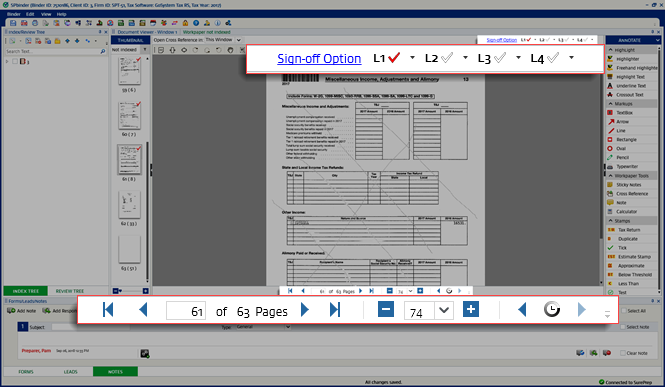Image resolution: width=665 pixels, height=387 pixels.
Task: Switch to the REVIEW TREE tab
Action: 70,291
